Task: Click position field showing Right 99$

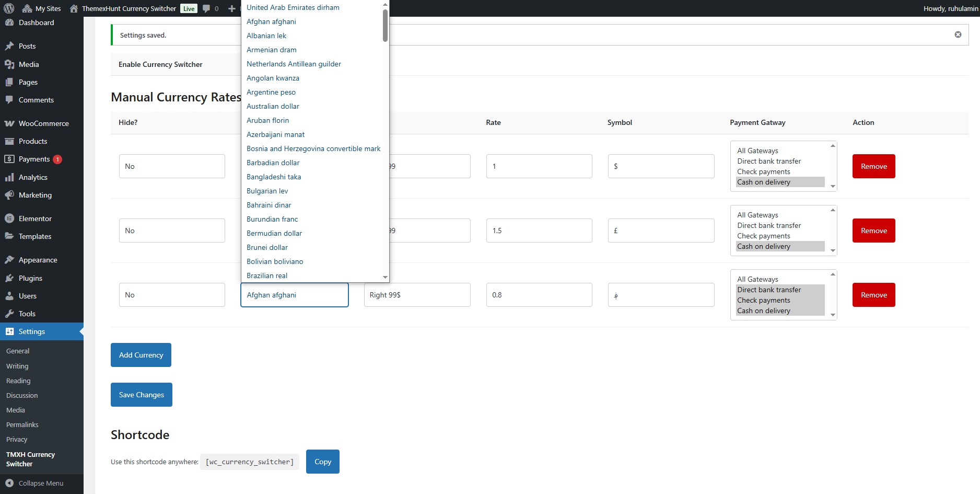Action: (x=417, y=295)
